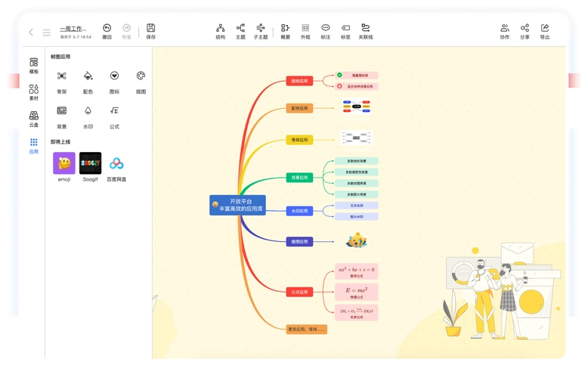Select the 水印 (watermark) droplet icon

tap(88, 111)
